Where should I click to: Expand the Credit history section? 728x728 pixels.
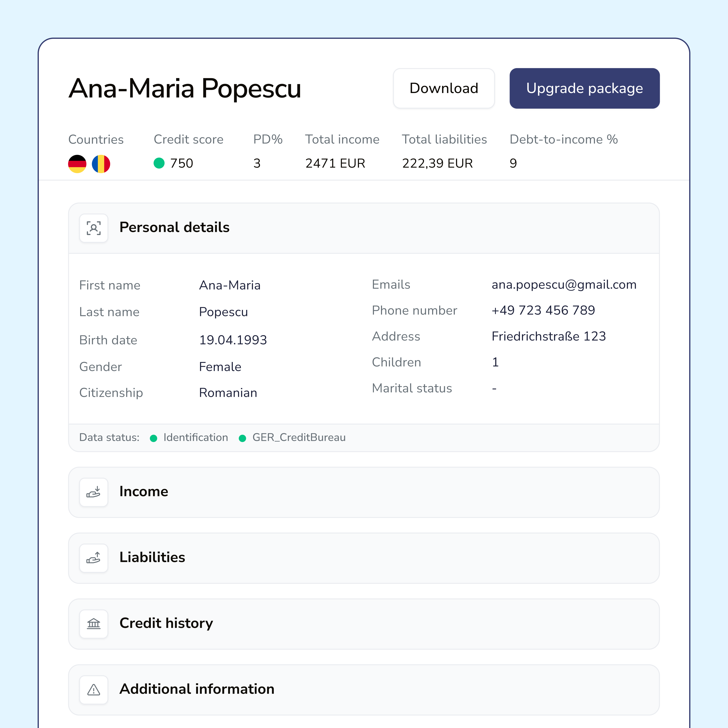(364, 624)
